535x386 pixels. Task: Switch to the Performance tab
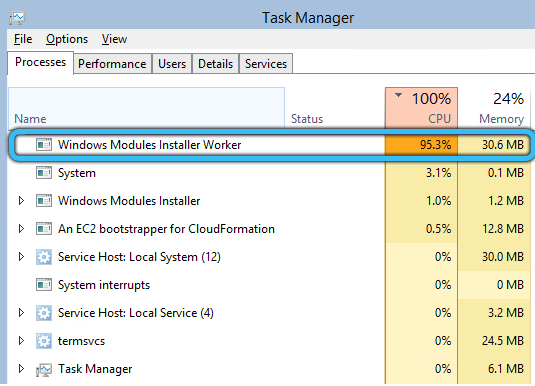(x=112, y=64)
